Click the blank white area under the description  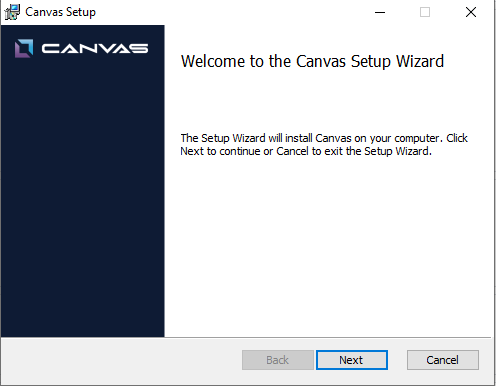327,247
